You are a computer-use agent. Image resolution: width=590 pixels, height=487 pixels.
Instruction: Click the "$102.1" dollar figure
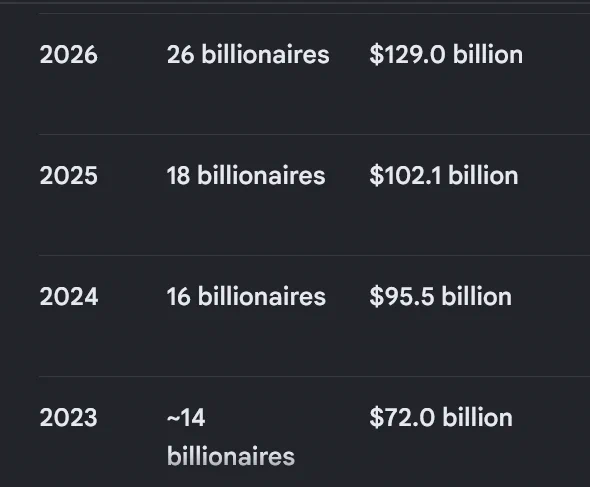[x=405, y=175]
